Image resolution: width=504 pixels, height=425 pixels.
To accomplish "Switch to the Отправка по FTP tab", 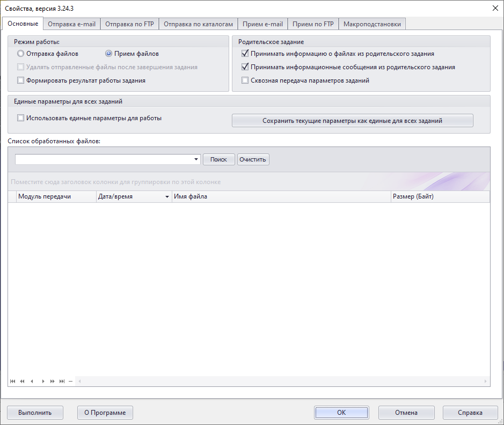I will tap(129, 24).
